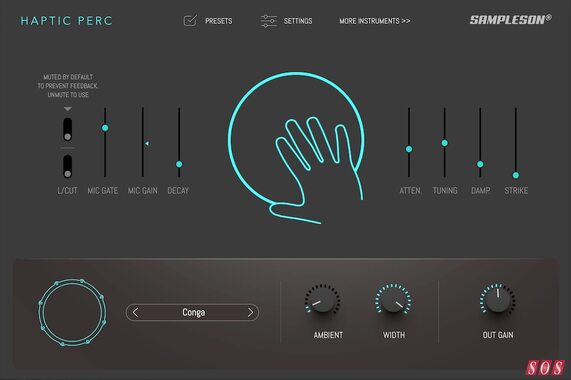This screenshot has width=571, height=380.
Task: Click the MORE INSTRUMENTS >> link
Action: coord(375,21)
